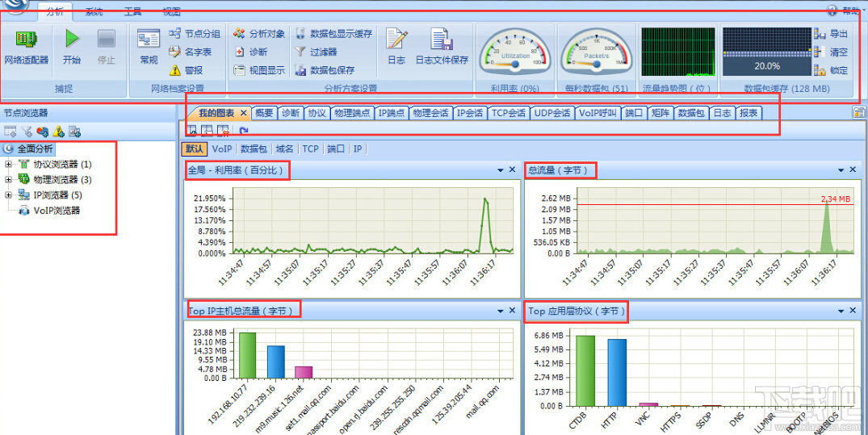The height and width of the screenshot is (435, 868).
Task: Select VoIP浏览器 in node tree
Action: [57, 211]
